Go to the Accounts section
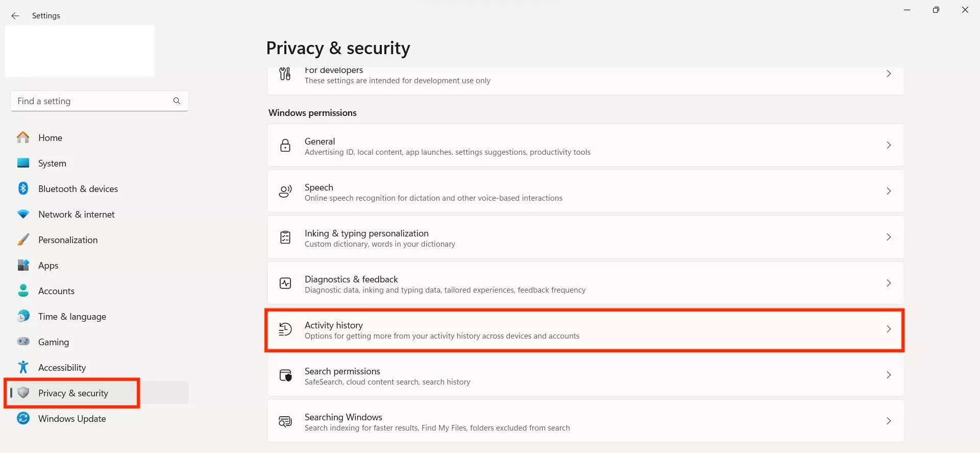 point(56,291)
